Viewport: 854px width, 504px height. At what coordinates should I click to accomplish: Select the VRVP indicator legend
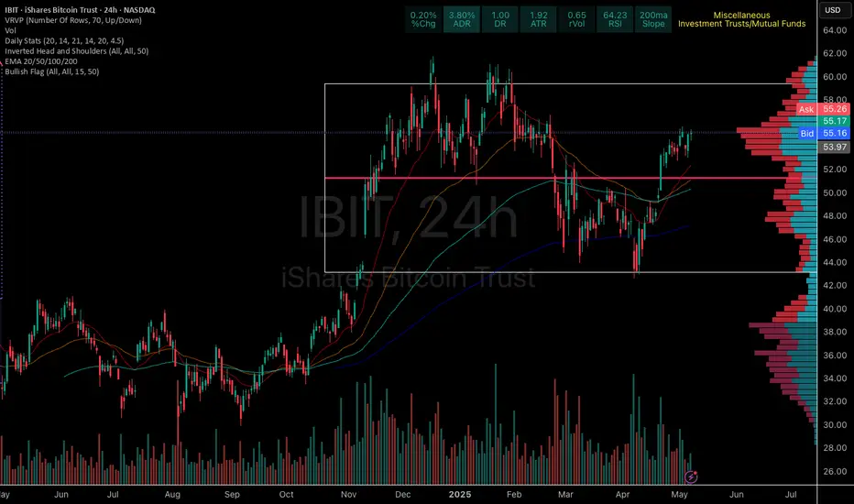click(73, 20)
